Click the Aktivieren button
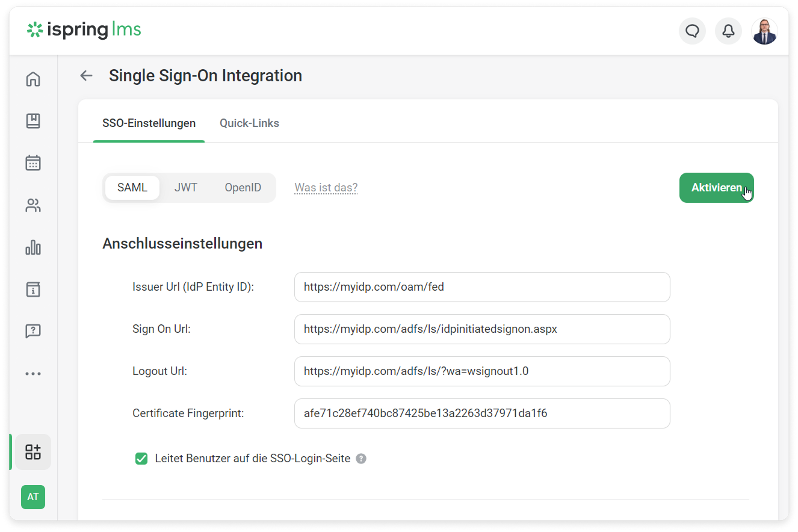The width and height of the screenshot is (798, 532). [x=716, y=188]
